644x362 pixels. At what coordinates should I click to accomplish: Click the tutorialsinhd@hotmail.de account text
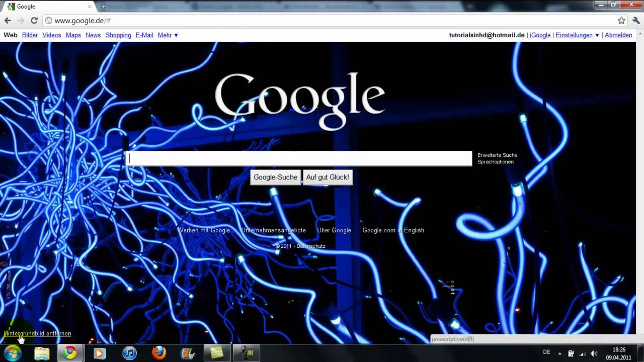(x=487, y=35)
